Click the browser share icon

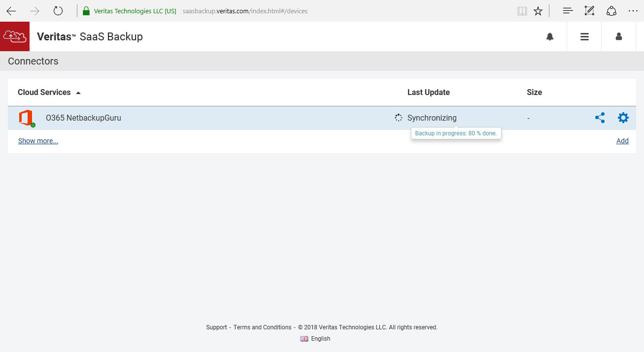pos(611,11)
